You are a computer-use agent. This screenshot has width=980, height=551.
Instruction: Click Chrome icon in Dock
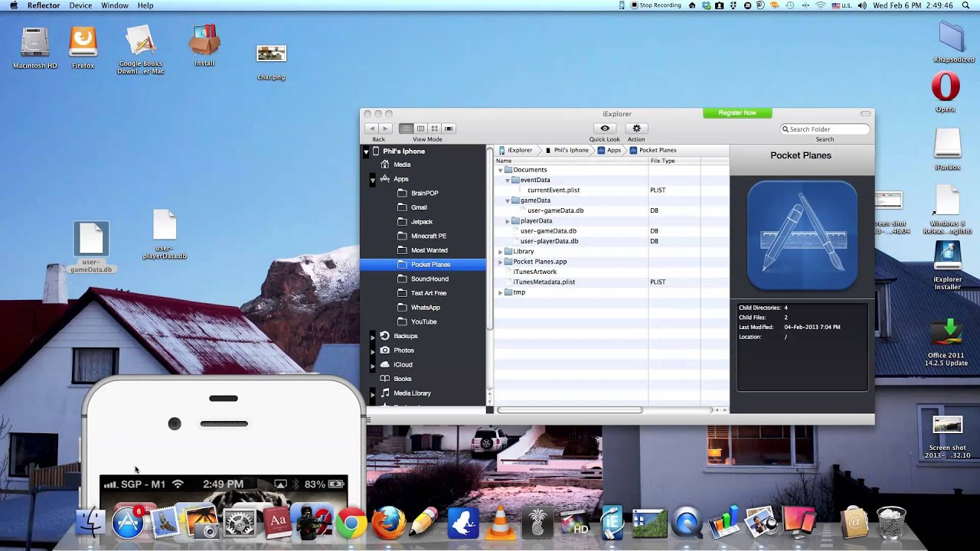[x=351, y=523]
